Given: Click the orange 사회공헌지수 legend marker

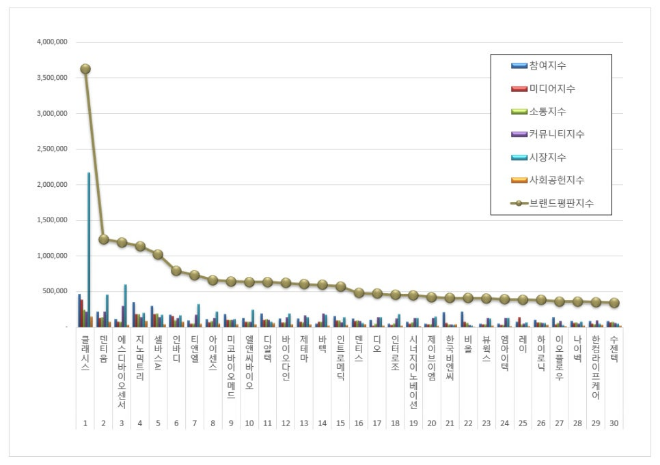Looking at the screenshot, I should tap(519, 180).
